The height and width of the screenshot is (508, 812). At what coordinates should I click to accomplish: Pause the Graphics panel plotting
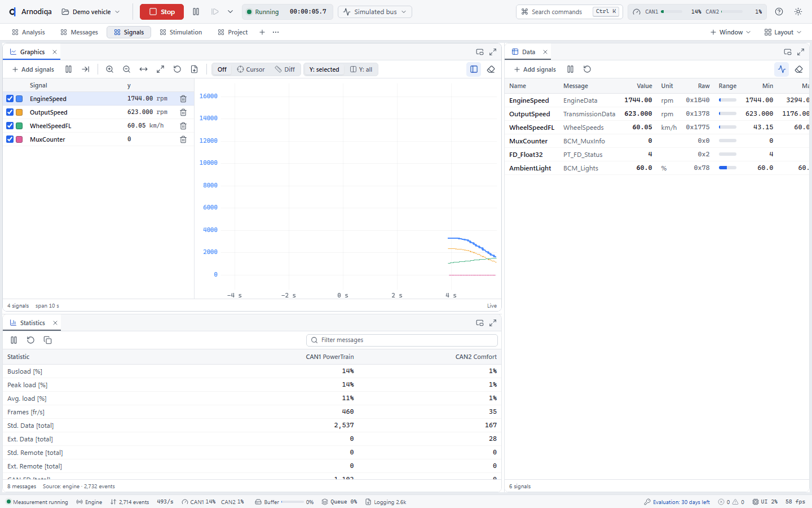click(68, 69)
